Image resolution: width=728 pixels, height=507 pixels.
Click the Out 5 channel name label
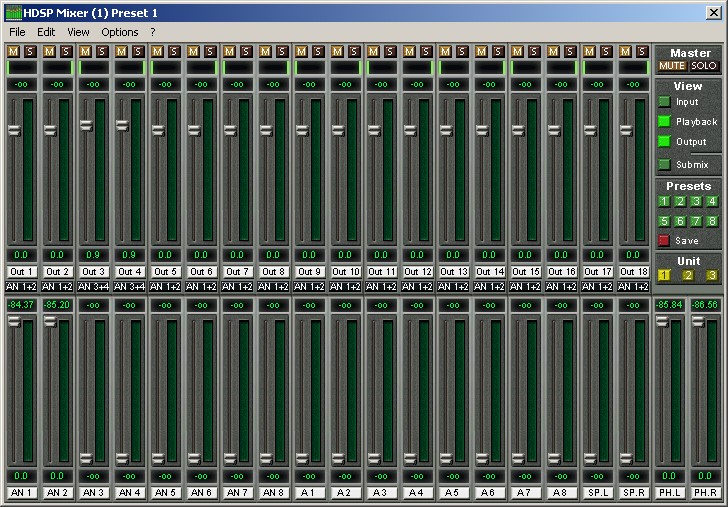[166, 272]
